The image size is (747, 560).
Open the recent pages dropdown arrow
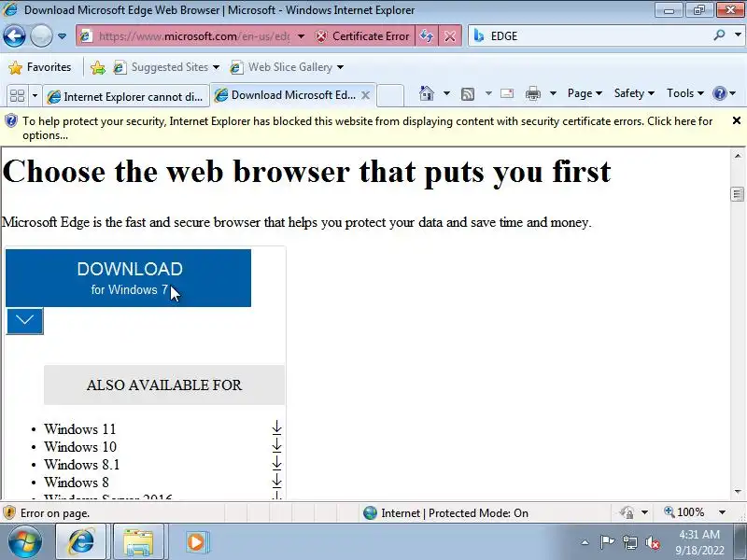point(62,36)
